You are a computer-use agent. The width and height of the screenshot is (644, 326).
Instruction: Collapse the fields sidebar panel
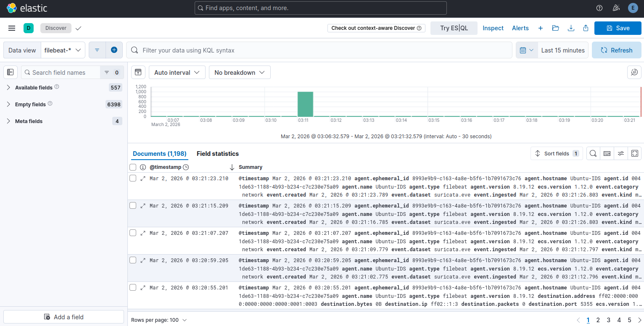(x=10, y=72)
